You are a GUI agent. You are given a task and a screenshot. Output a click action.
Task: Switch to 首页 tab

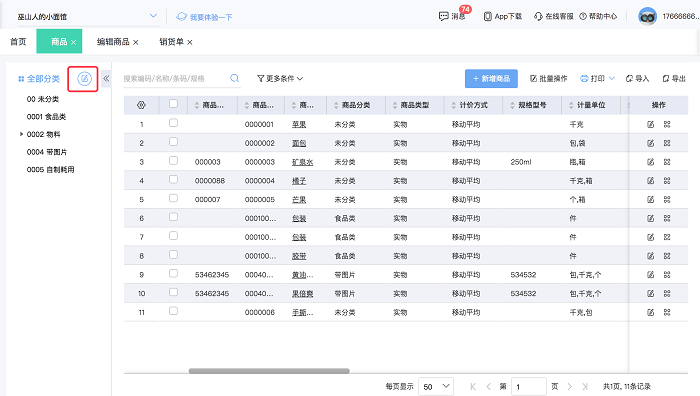coord(18,42)
